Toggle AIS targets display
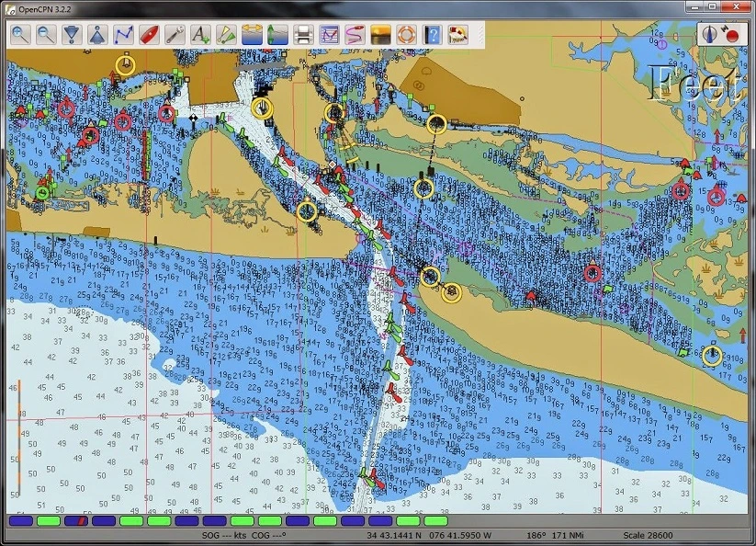Image resolution: width=756 pixels, height=546 pixels. [x=226, y=34]
